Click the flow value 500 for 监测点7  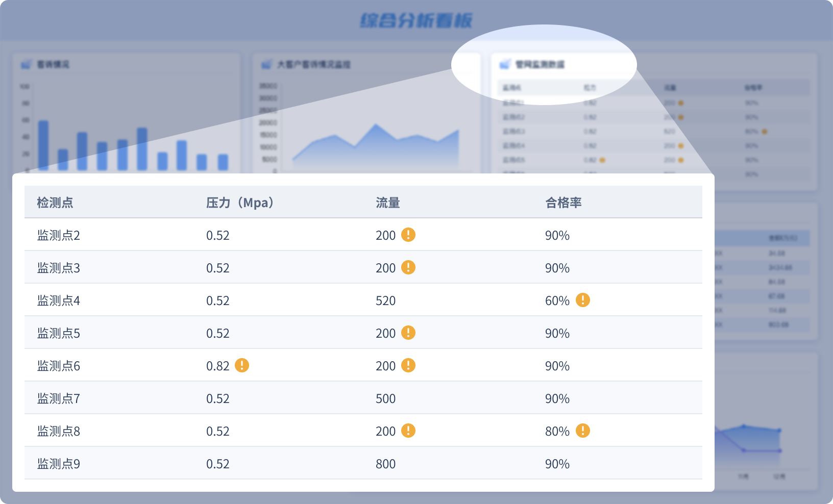pos(385,398)
